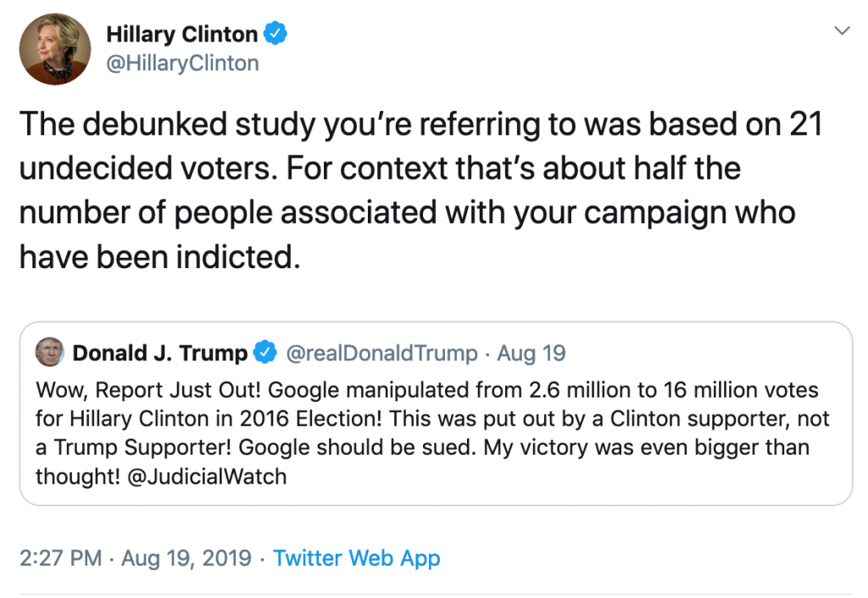Click Donald J. Trump's verified badge
Viewport: 868px width, 598px height.
click(265, 352)
